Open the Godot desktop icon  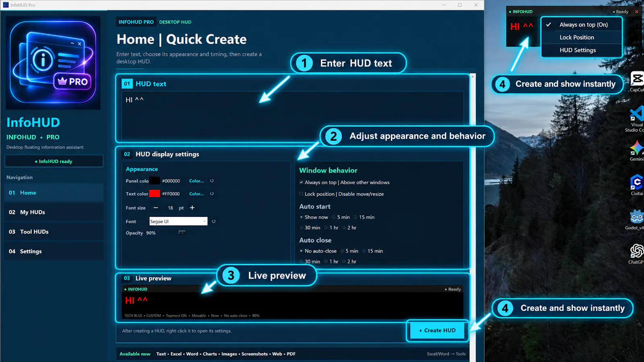(636, 220)
